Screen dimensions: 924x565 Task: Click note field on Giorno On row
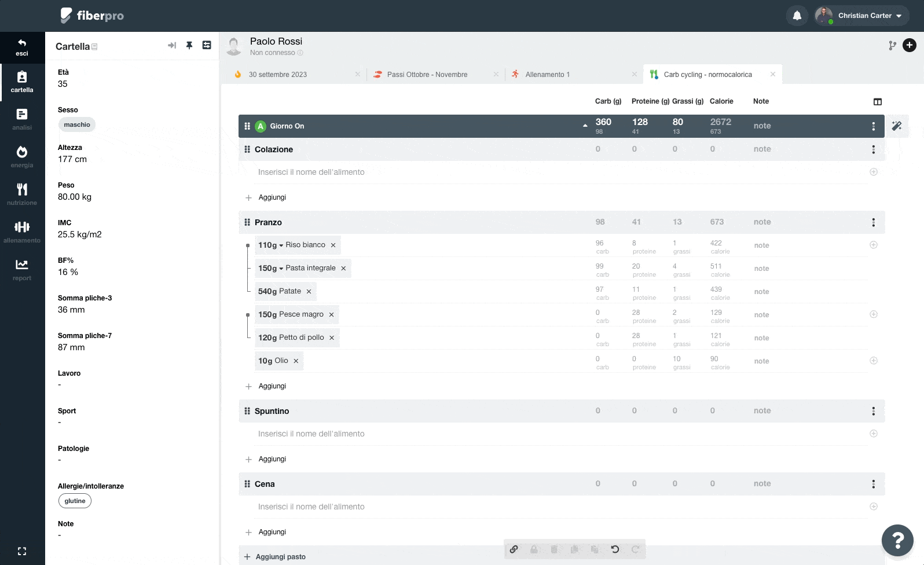762,126
